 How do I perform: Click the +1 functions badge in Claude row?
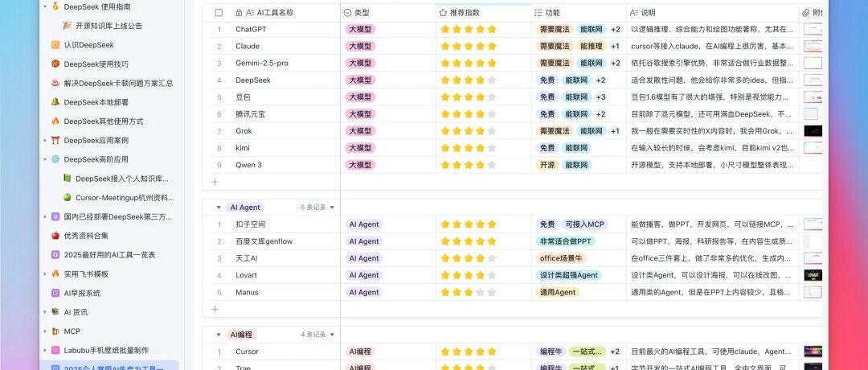(x=615, y=46)
